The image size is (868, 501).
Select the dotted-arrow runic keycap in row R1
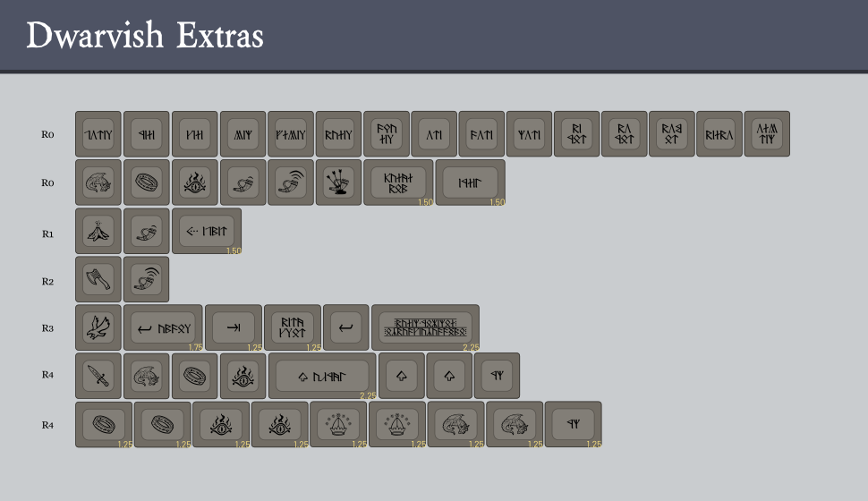tap(206, 231)
